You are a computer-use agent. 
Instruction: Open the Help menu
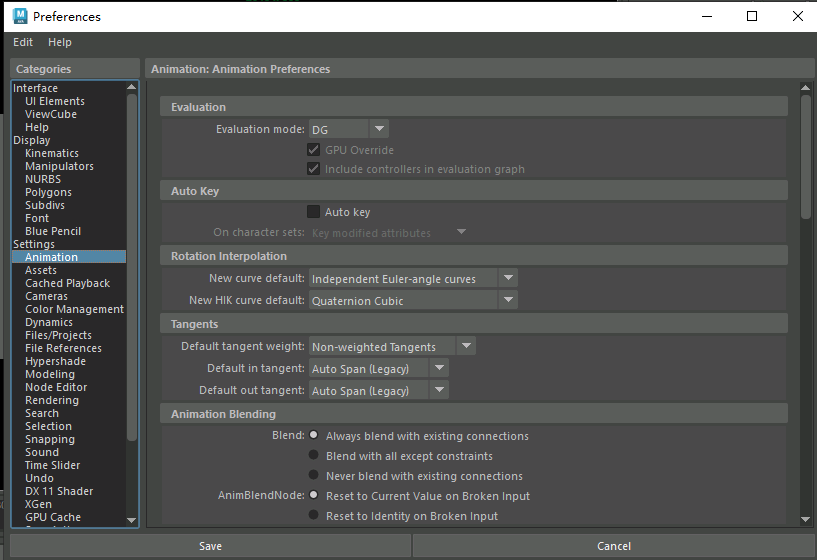[x=60, y=42]
